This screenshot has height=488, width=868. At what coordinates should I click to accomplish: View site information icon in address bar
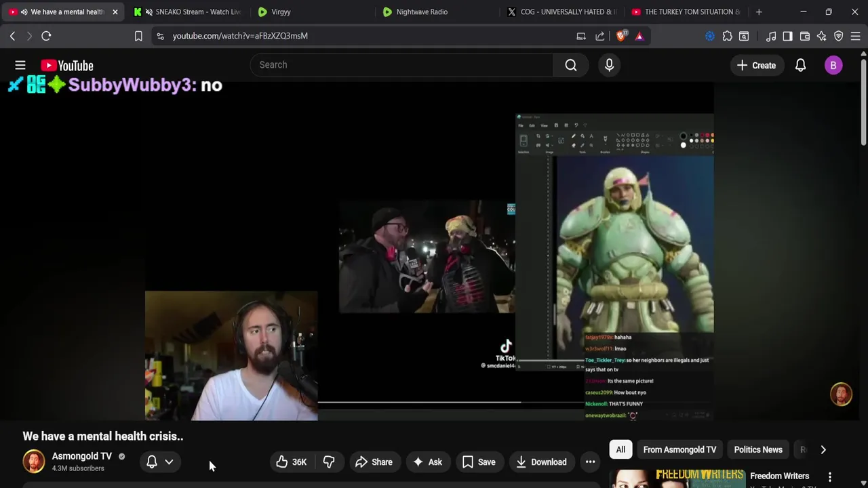pyautogui.click(x=160, y=36)
